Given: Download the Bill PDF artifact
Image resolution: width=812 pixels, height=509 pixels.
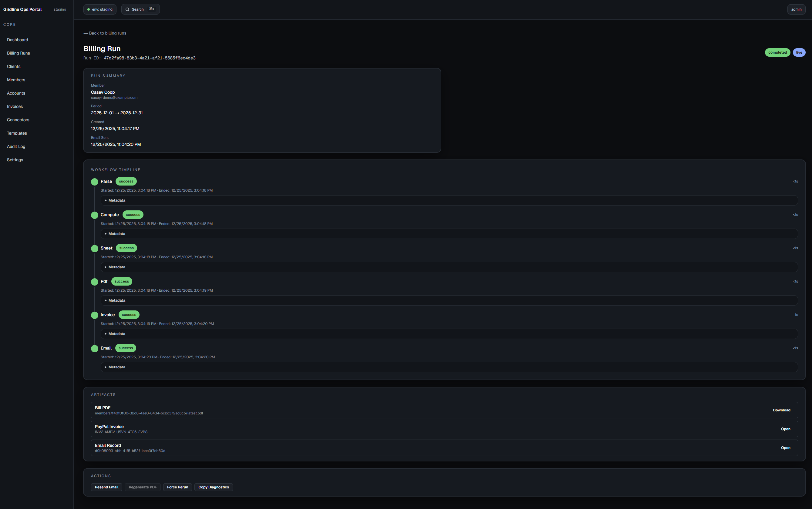Looking at the screenshot, I should 781,410.
